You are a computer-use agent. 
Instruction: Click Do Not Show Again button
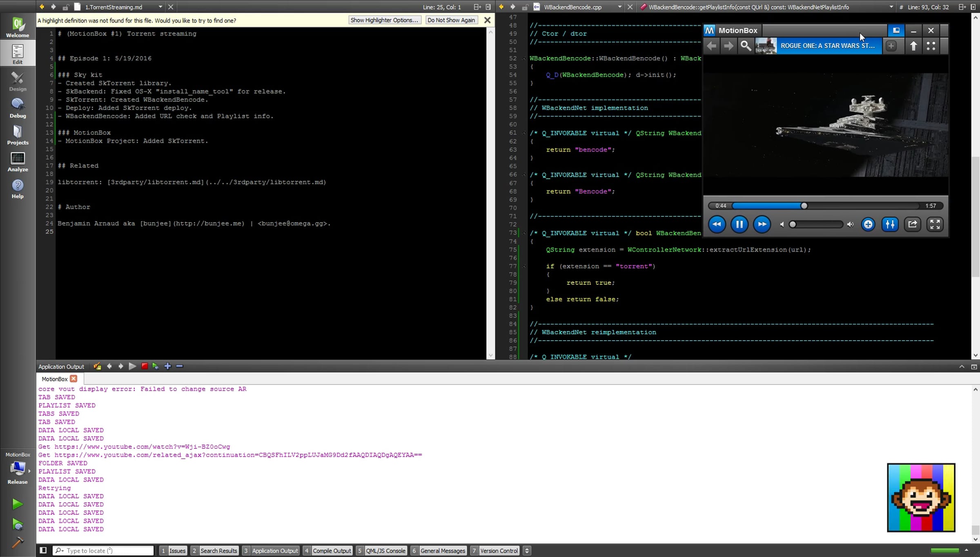pyautogui.click(x=451, y=20)
